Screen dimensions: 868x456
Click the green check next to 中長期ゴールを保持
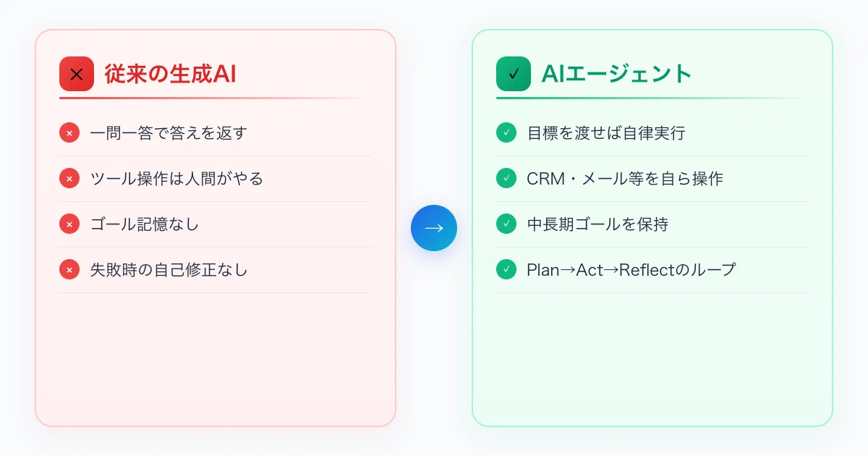click(x=506, y=224)
